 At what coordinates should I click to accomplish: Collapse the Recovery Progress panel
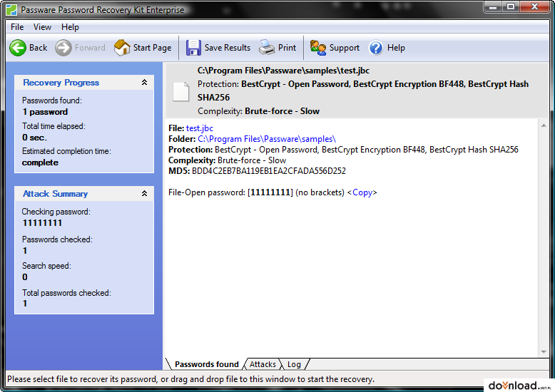click(x=144, y=83)
